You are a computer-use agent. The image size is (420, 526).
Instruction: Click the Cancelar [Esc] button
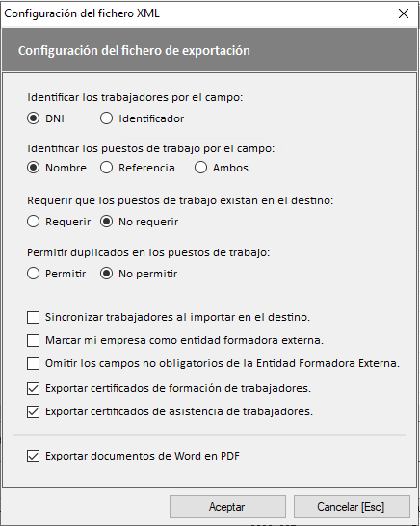click(x=352, y=507)
